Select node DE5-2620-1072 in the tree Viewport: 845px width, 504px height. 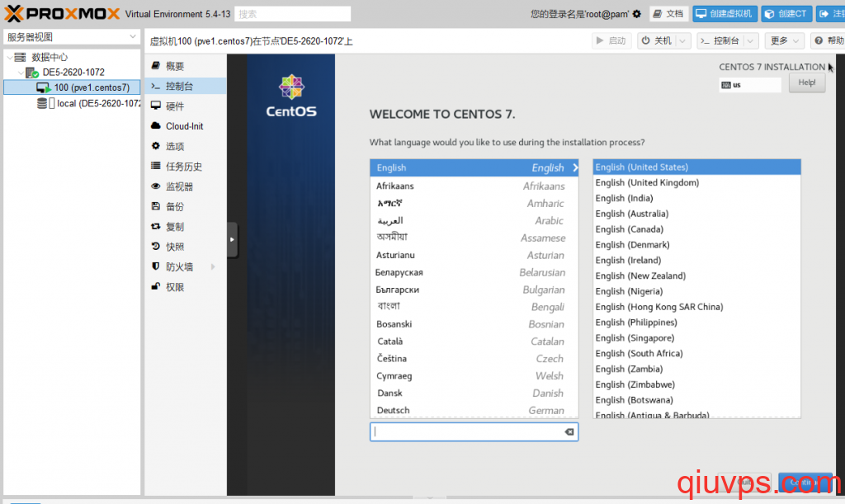click(73, 72)
